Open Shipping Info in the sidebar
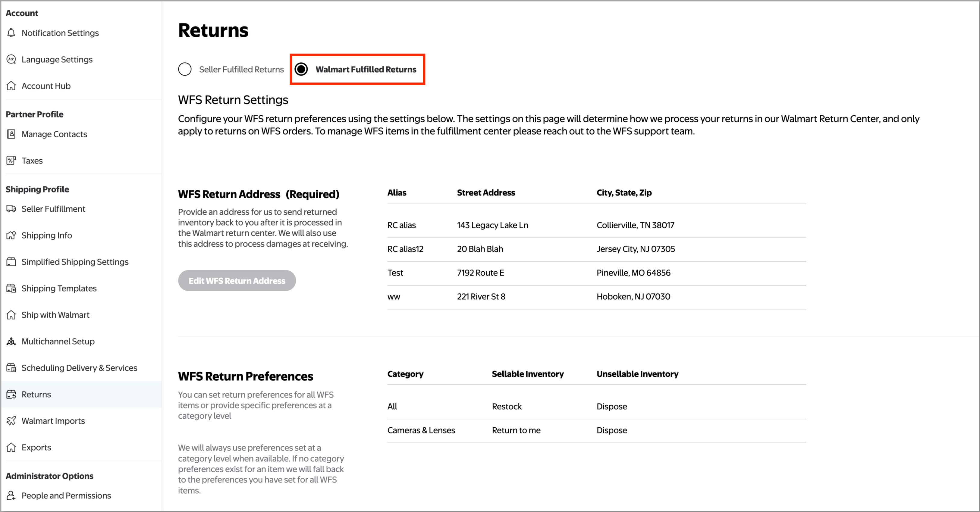Screen dimensions: 980x512 coord(47,235)
